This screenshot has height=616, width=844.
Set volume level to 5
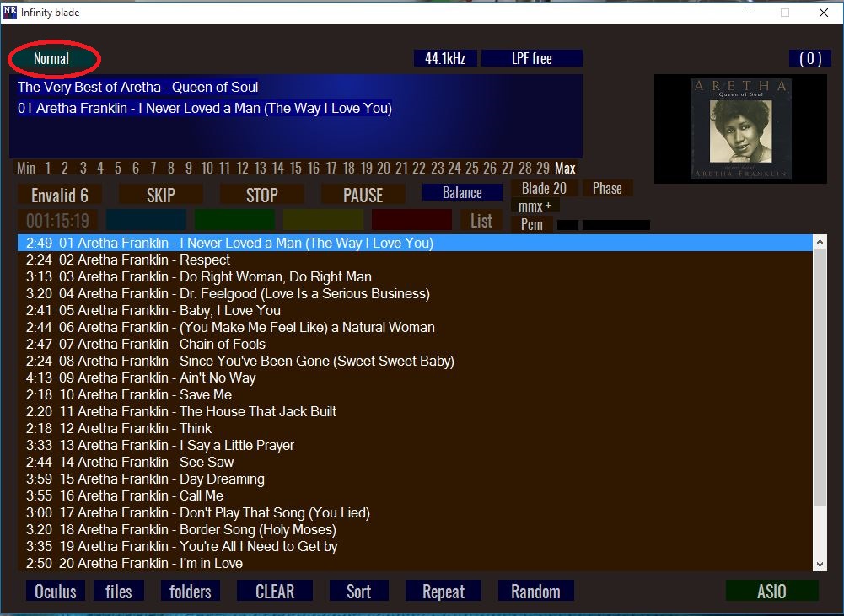click(x=117, y=169)
